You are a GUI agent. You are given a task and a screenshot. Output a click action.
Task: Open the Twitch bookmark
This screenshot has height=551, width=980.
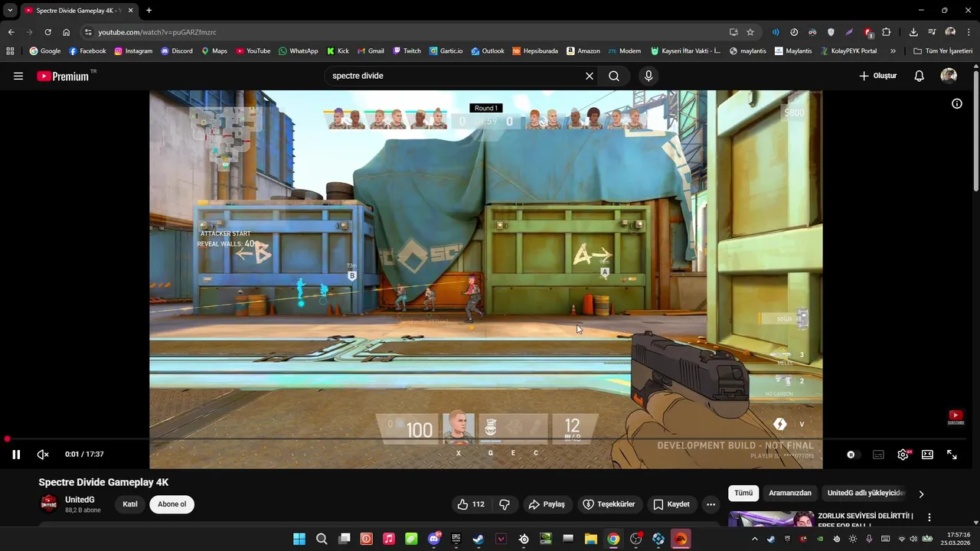pos(407,51)
